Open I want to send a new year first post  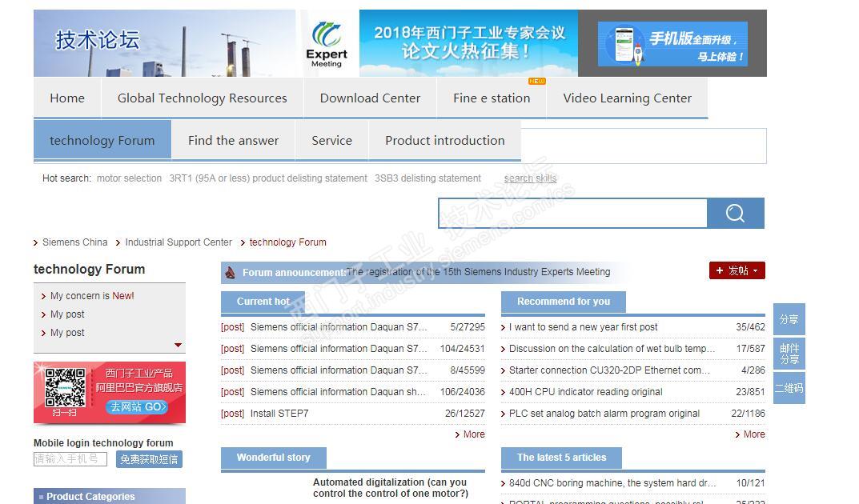tap(583, 327)
